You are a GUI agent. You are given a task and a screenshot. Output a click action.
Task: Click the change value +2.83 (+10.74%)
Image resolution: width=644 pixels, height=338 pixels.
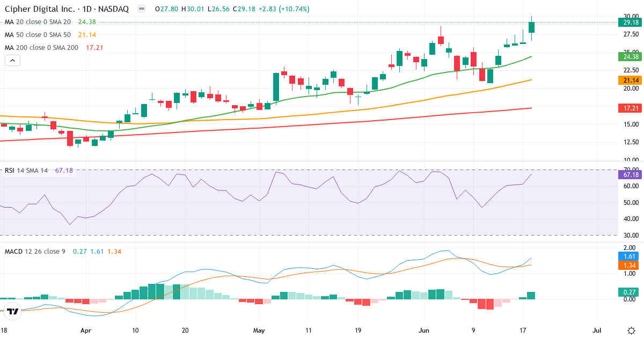pyautogui.click(x=284, y=9)
